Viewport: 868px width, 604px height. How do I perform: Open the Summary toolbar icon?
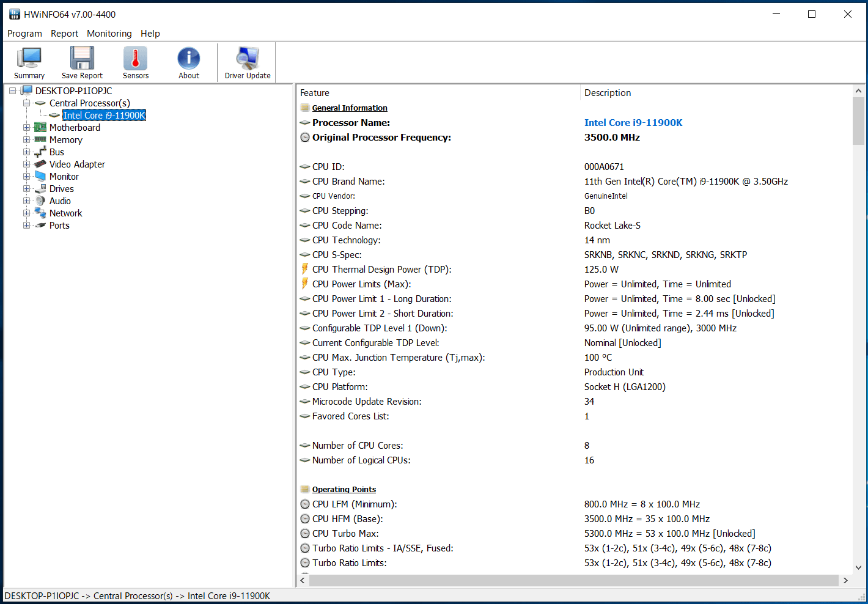29,59
